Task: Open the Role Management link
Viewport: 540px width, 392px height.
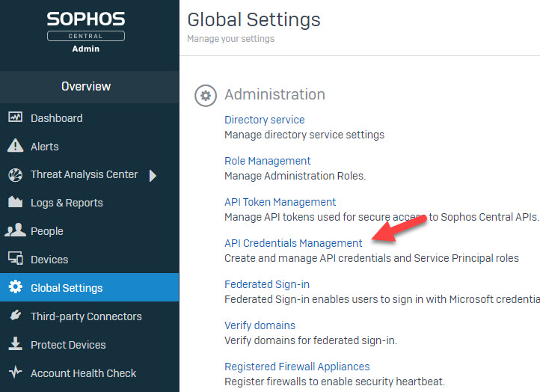Action: point(268,161)
